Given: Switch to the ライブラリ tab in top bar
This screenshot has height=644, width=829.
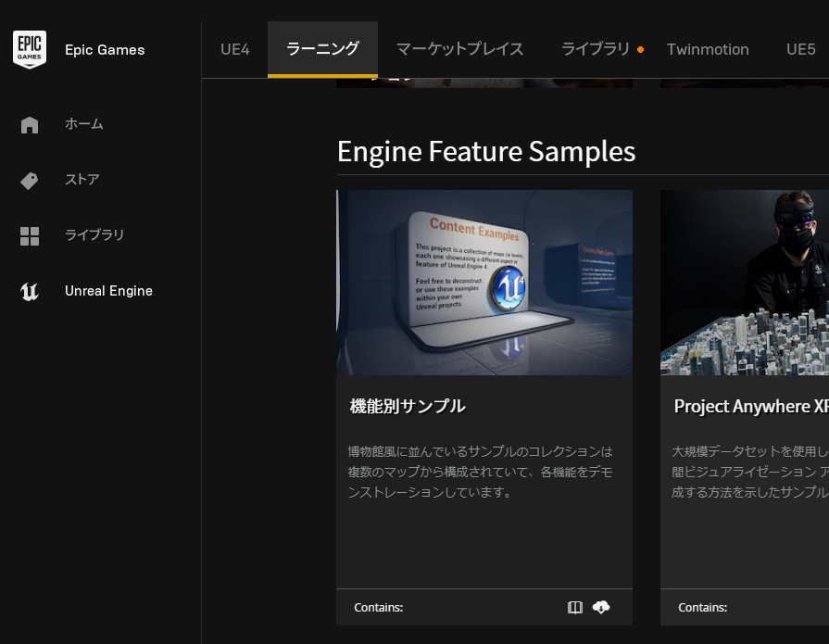Looking at the screenshot, I should [596, 50].
